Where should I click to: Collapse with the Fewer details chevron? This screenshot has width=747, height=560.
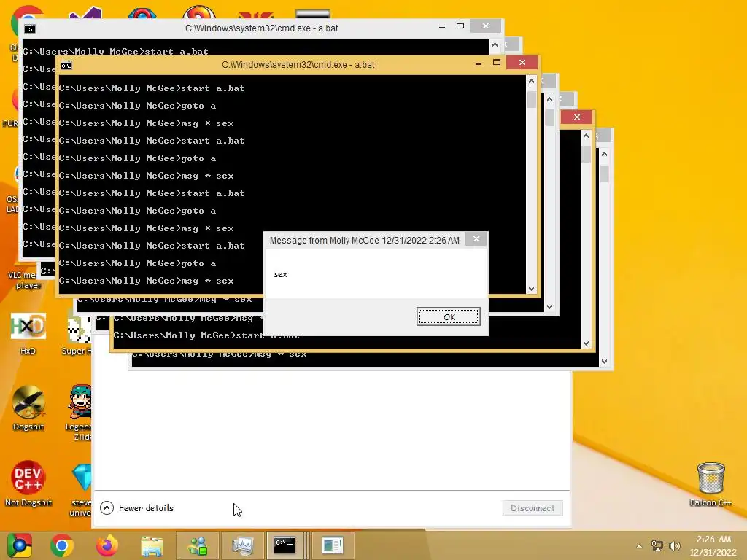(107, 507)
